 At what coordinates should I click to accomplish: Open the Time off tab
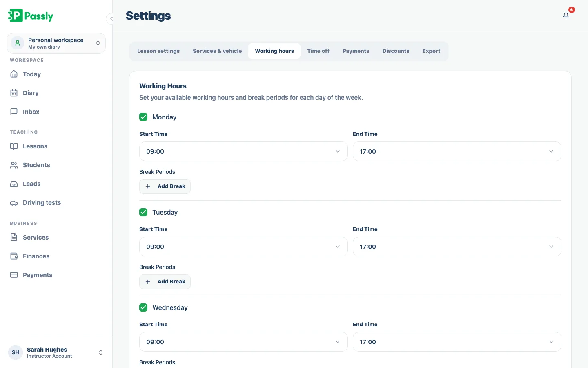[318, 51]
